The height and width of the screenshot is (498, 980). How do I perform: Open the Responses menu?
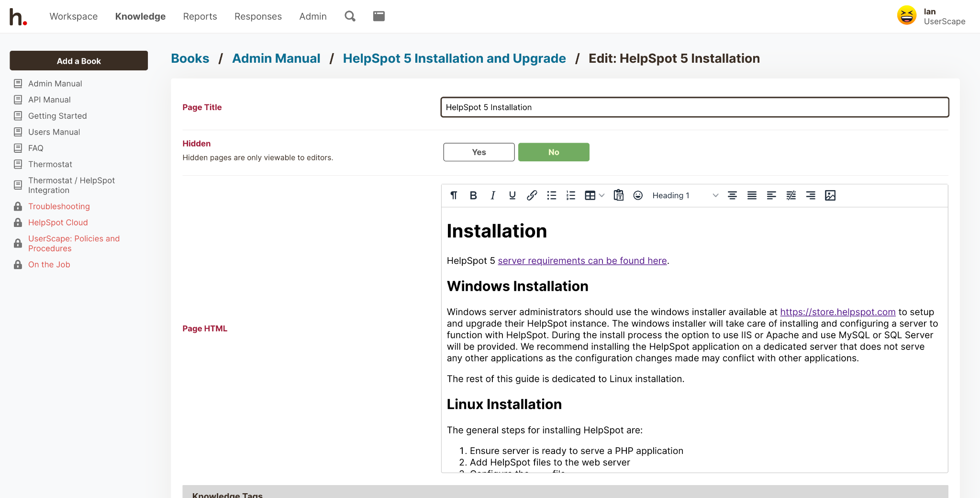point(258,16)
